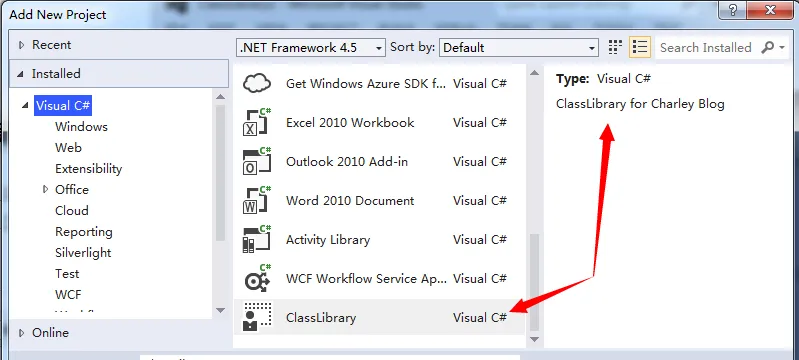Click the Search Installed input box
The width and height of the screenshot is (799, 360).
706,47
